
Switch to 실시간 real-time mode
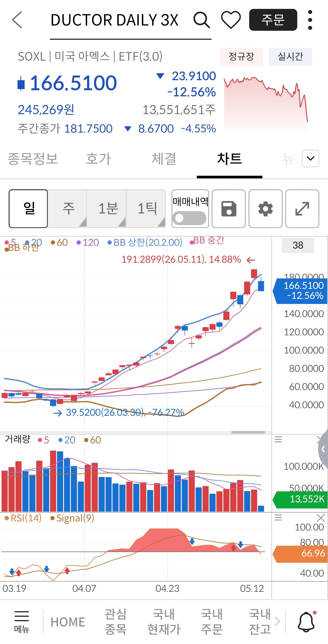tap(290, 57)
